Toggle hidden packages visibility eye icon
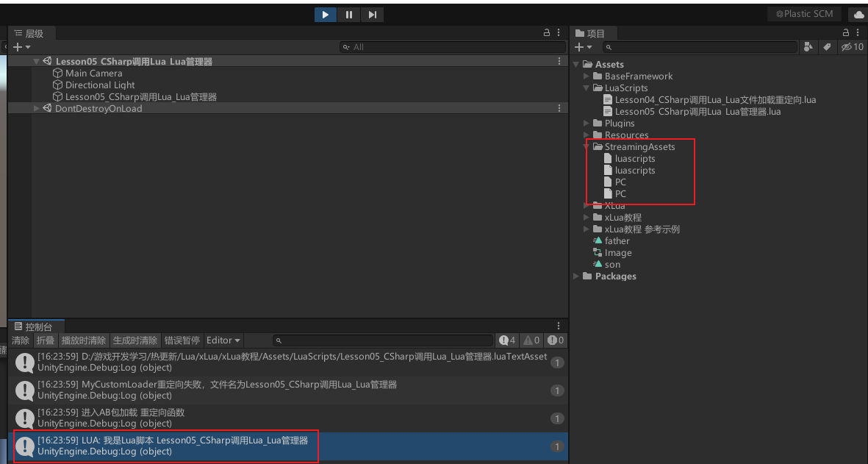 pos(852,47)
